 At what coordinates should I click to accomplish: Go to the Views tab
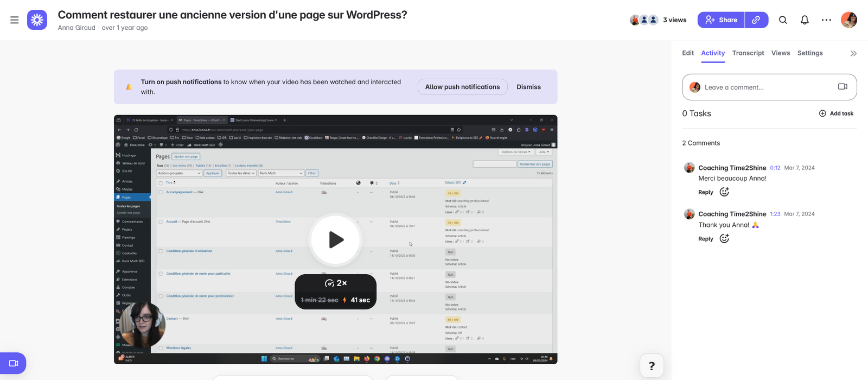(781, 53)
